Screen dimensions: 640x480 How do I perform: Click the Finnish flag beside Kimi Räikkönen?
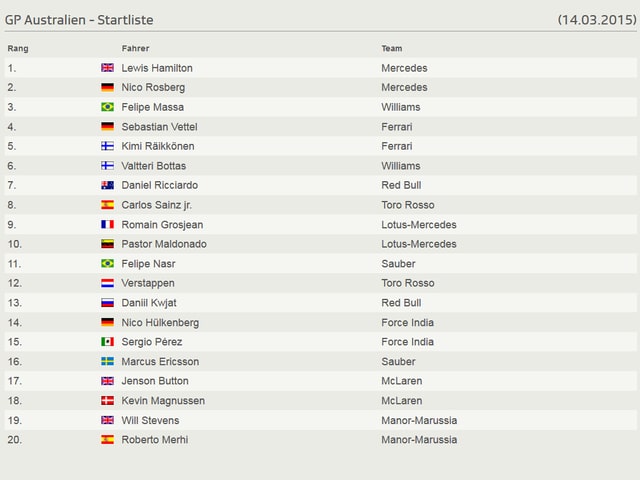point(107,146)
